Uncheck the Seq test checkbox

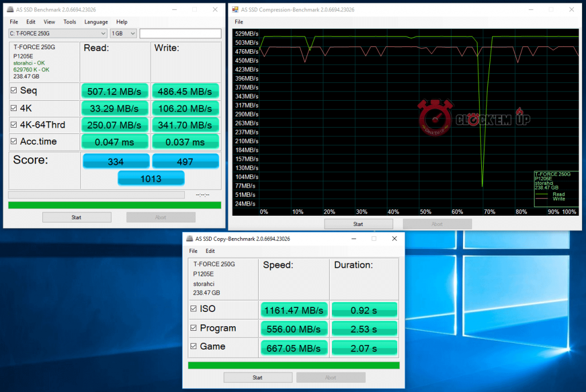click(14, 90)
